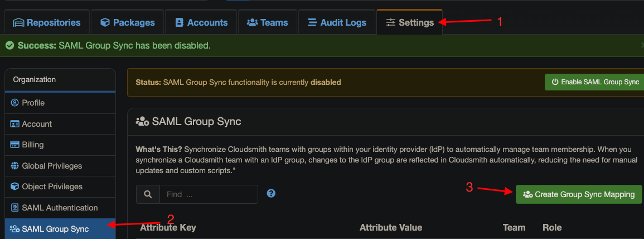Click the contact-card icon on Accounts tab
This screenshot has height=239, width=644.
pos(179,23)
